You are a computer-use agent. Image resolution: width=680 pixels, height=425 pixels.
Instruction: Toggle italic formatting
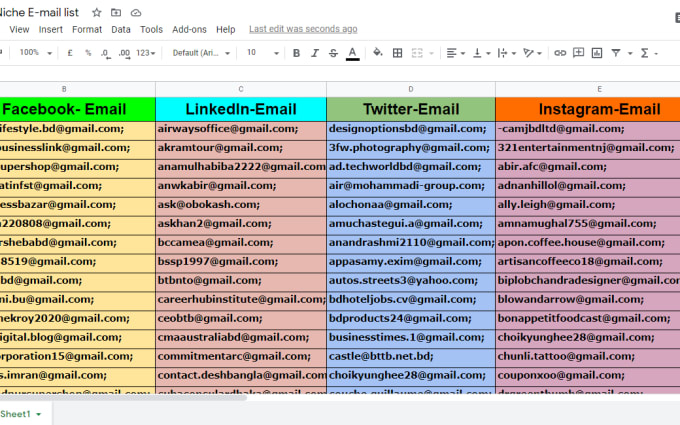tap(315, 53)
